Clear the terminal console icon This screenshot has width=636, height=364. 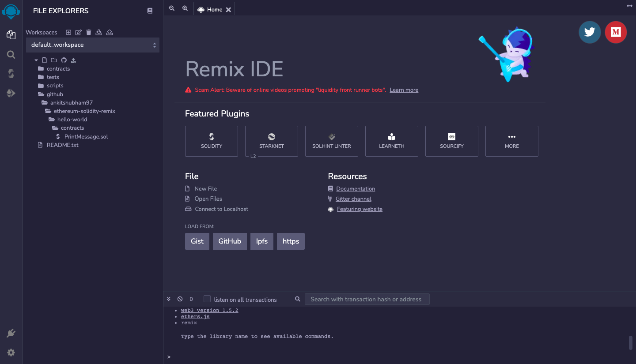180,299
